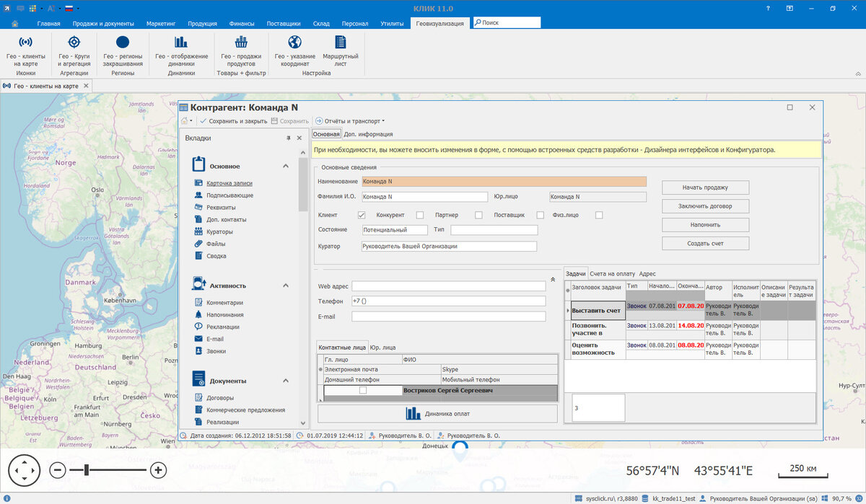Screen dimensions: 866x504
Task: Click the Телефон input field
Action: click(449, 301)
